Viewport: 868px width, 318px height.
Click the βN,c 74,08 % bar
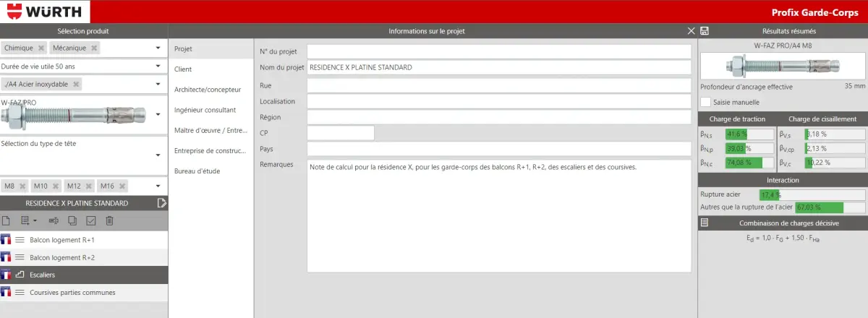(749, 163)
